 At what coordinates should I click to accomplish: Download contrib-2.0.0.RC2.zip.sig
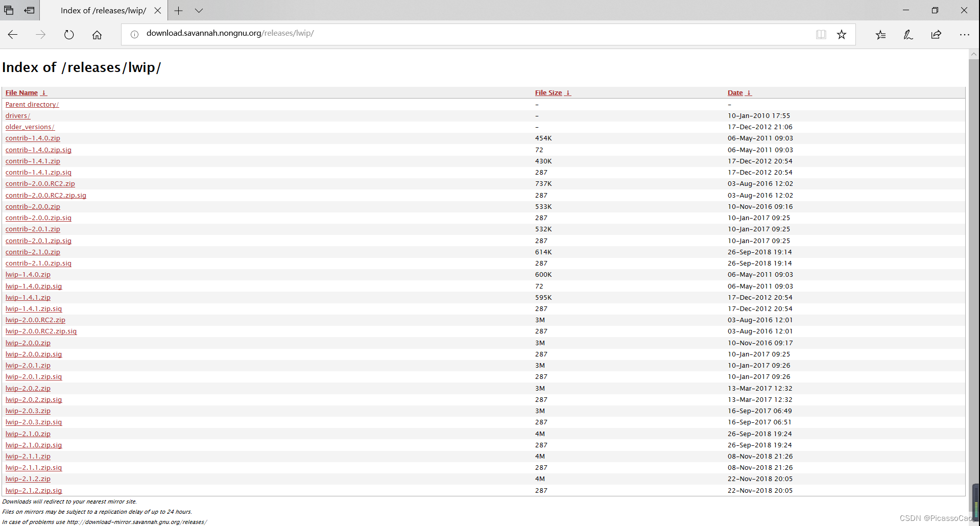tap(46, 195)
